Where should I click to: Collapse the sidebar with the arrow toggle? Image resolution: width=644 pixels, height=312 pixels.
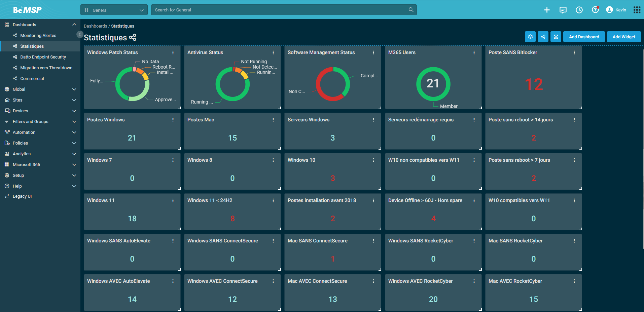[80, 34]
